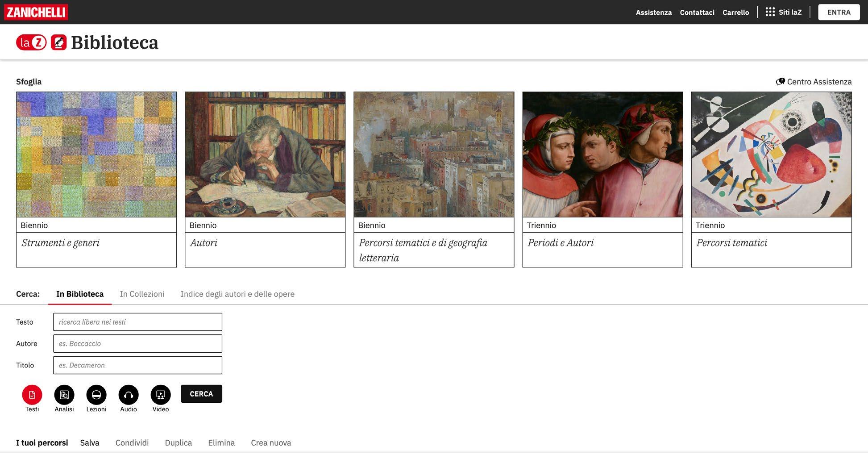Go to Carrello
Viewport: 868px width, 455px height.
click(x=735, y=13)
